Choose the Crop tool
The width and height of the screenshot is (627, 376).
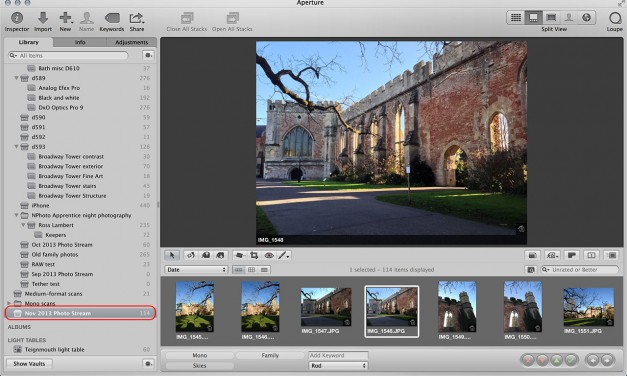pos(254,255)
